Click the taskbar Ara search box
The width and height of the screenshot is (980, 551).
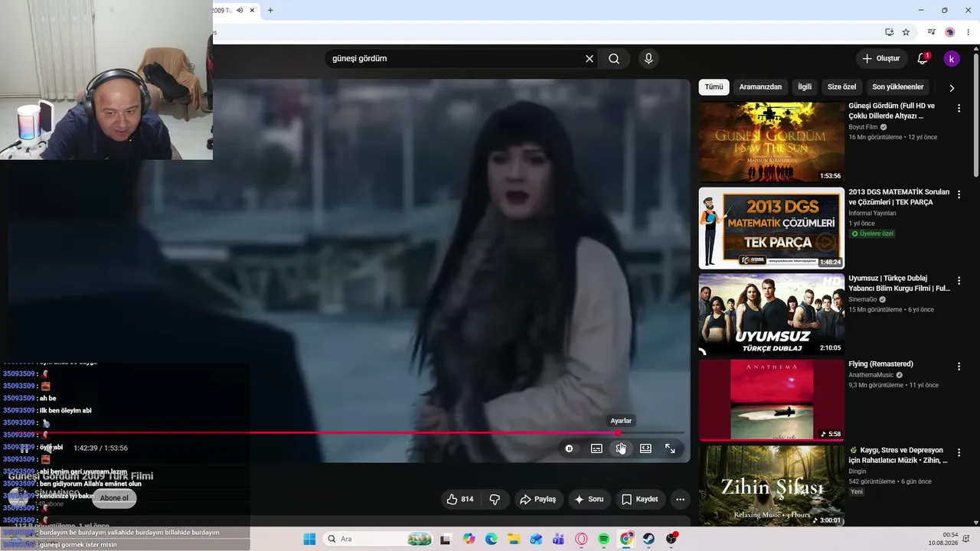coord(378,539)
